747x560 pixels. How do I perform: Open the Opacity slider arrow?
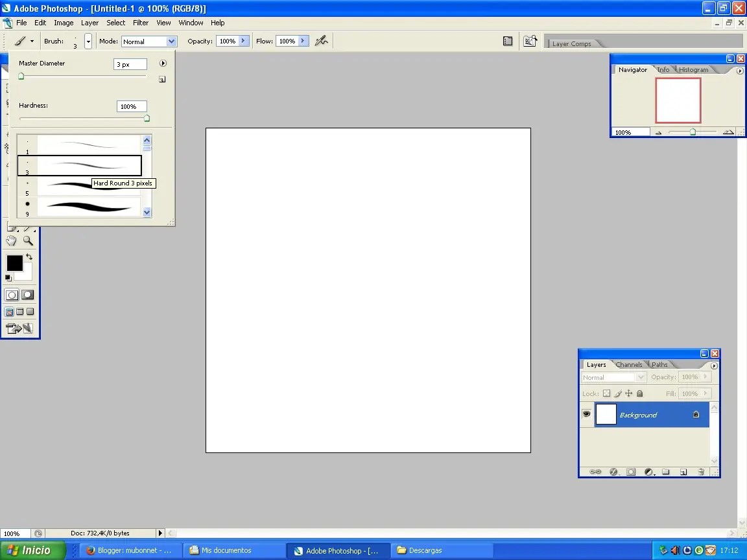[x=243, y=41]
